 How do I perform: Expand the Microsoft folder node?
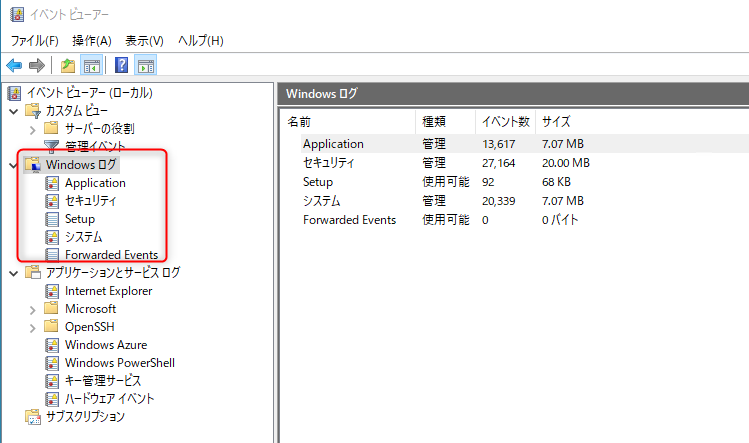pos(32,310)
